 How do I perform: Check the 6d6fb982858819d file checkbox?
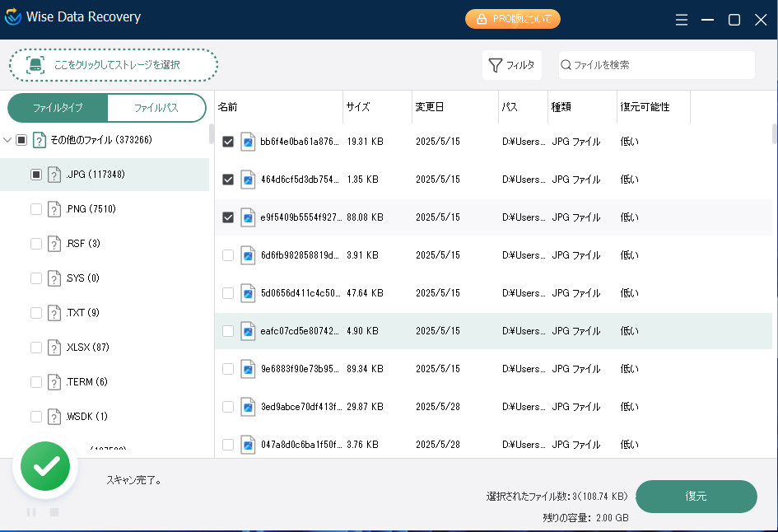click(x=228, y=255)
